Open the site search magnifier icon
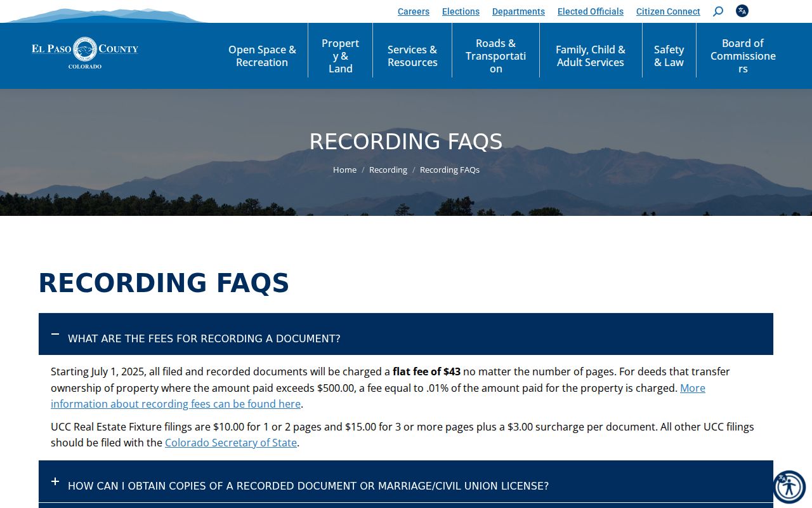This screenshot has height=508, width=812. coord(718,11)
